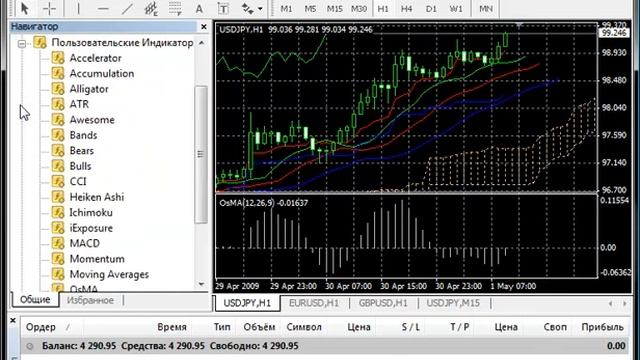The width and height of the screenshot is (640, 360).
Task: Sort by Тип column header
Action: [222, 327]
